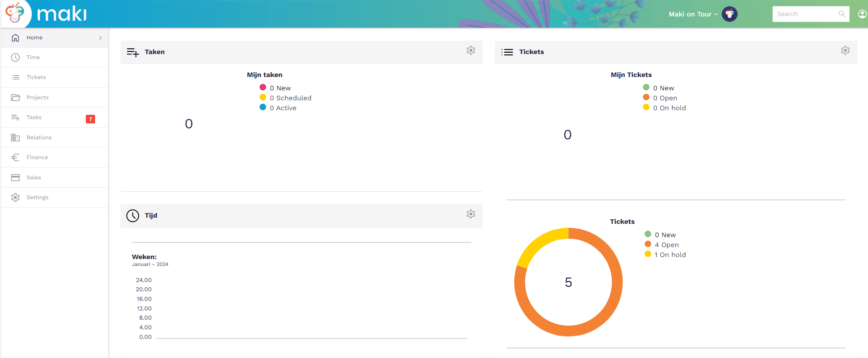Open Settings from the sidebar
Screen dimensions: 868x358
coord(37,197)
